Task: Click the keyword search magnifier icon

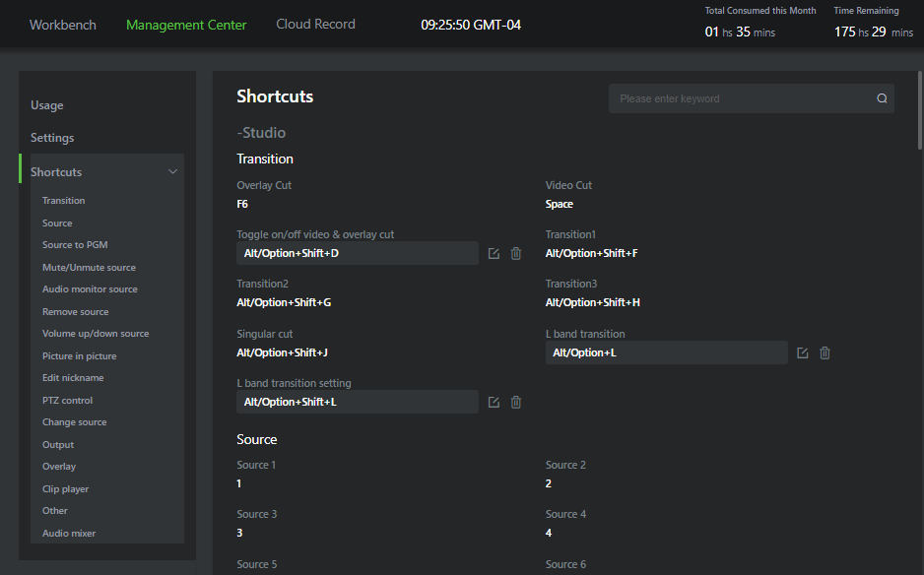Action: click(882, 98)
